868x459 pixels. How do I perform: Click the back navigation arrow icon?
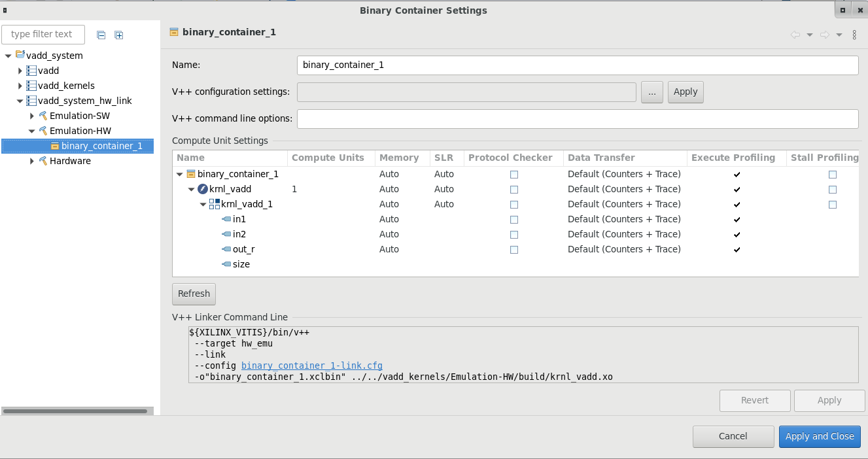[x=795, y=35]
